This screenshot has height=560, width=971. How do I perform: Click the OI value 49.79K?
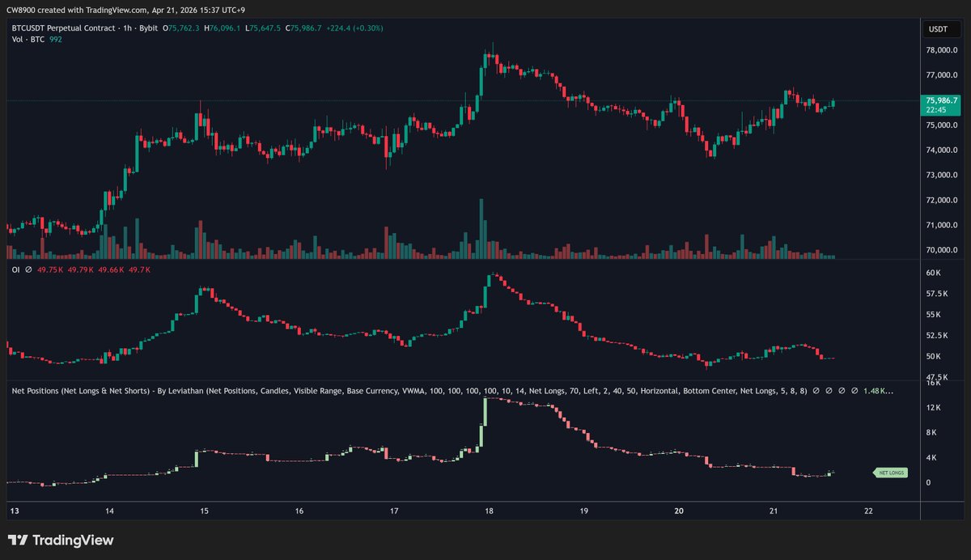(82, 269)
